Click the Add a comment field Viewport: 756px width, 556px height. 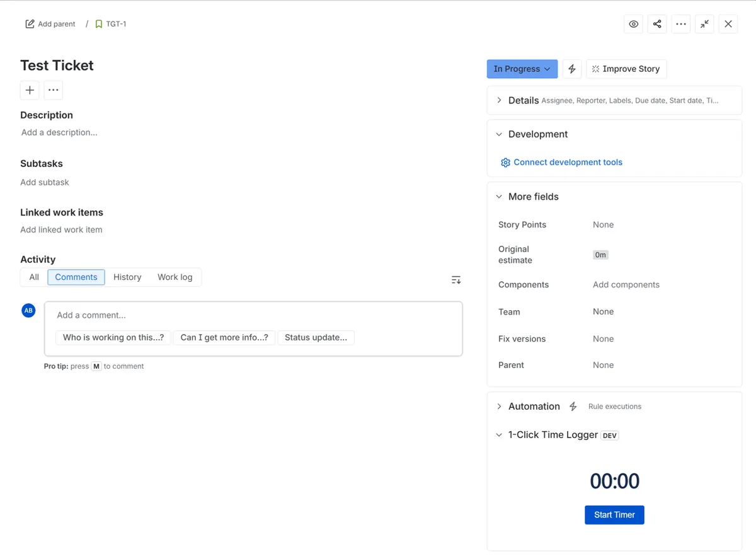[x=253, y=315]
